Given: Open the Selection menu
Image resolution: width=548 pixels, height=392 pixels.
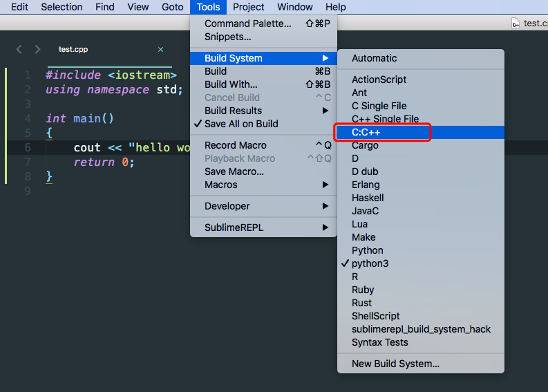Looking at the screenshot, I should 62,7.
